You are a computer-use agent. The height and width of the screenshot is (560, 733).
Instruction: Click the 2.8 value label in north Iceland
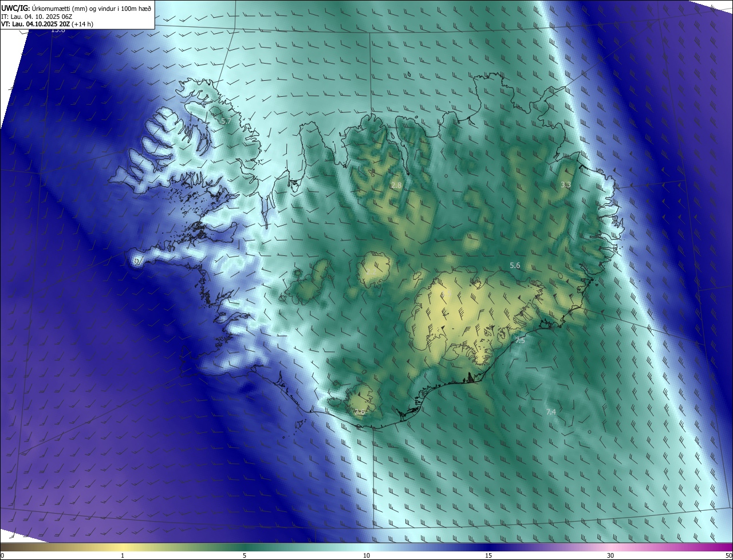[x=396, y=185]
